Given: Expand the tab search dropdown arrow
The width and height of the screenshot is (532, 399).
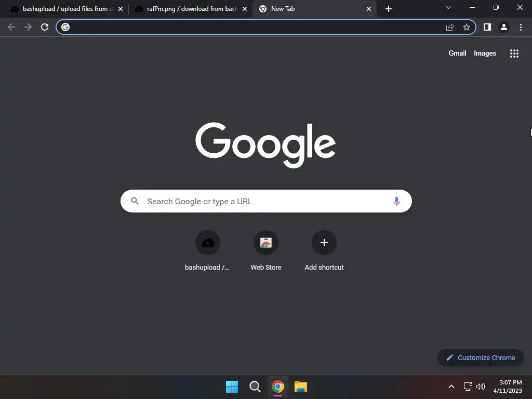Looking at the screenshot, I should (448, 7).
